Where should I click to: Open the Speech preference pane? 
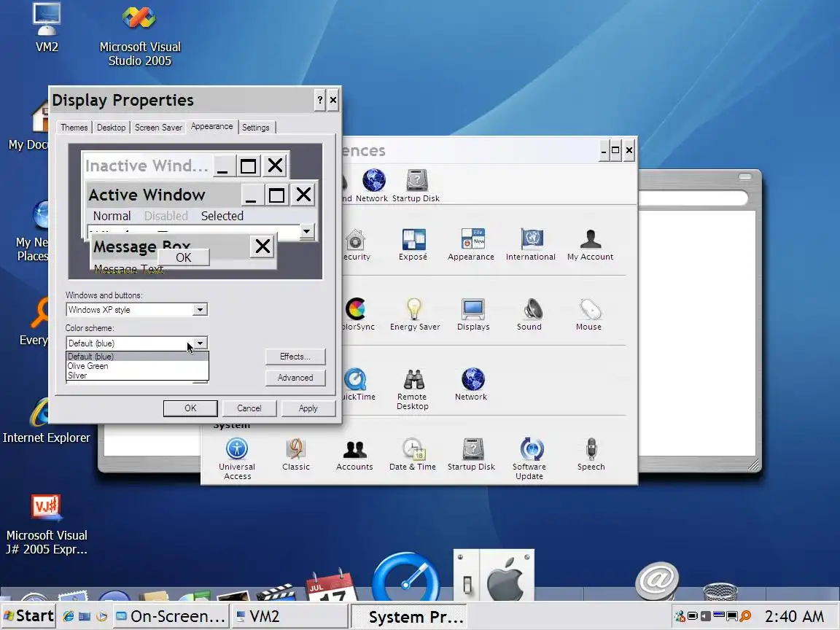[x=591, y=454]
